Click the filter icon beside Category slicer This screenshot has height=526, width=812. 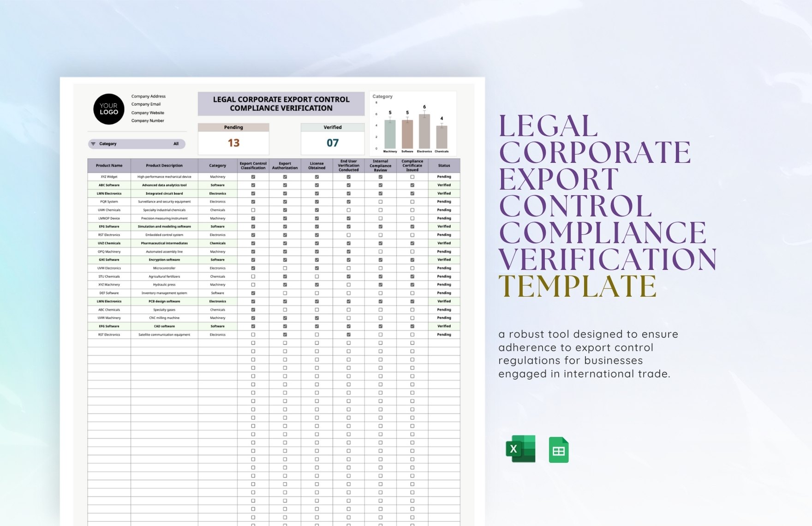tap(93, 144)
